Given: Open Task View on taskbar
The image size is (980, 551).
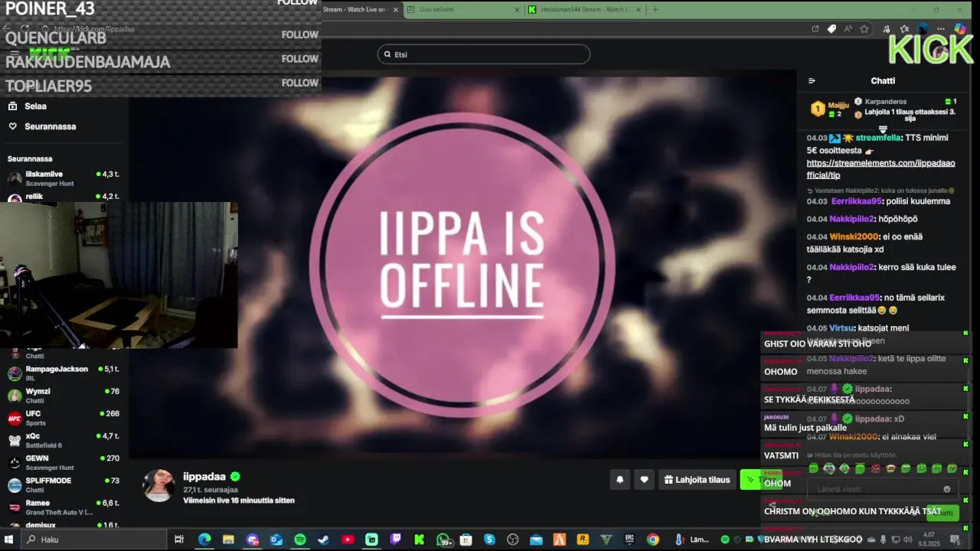Looking at the screenshot, I should (179, 540).
